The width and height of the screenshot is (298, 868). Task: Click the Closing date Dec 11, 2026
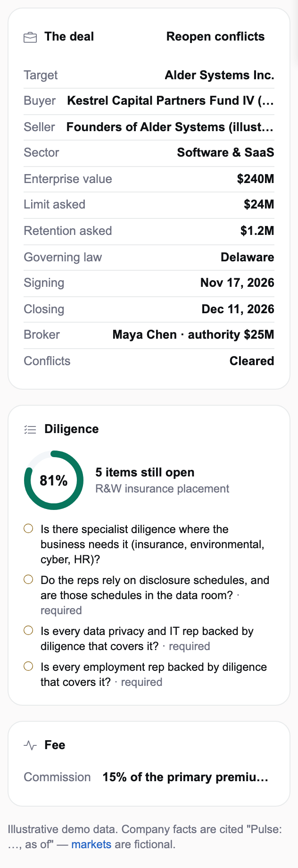point(238,309)
